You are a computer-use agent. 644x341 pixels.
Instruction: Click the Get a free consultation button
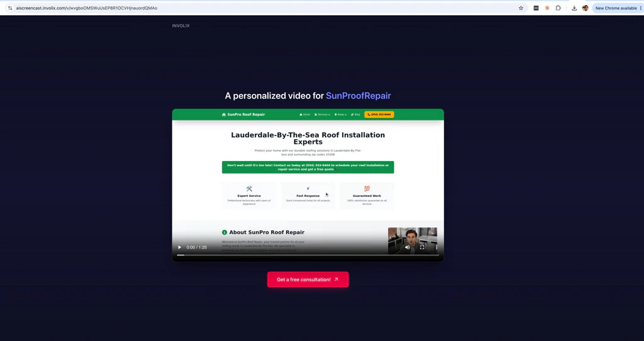[x=308, y=279]
